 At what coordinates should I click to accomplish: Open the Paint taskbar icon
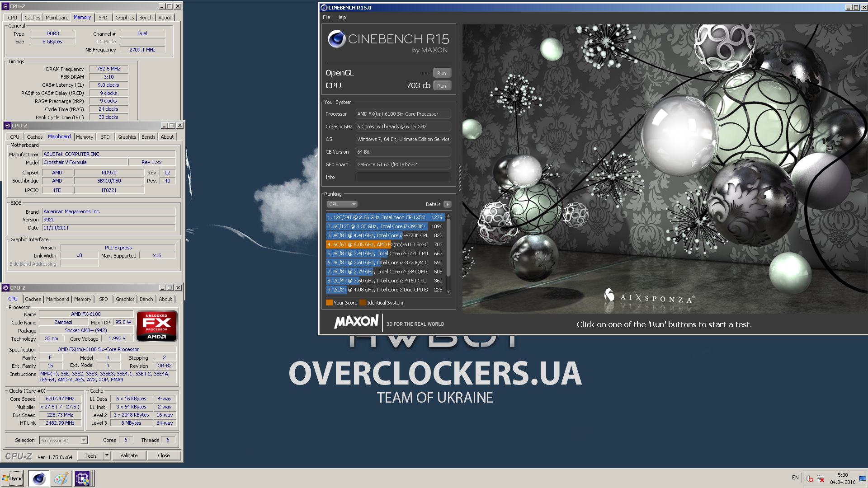(61, 478)
